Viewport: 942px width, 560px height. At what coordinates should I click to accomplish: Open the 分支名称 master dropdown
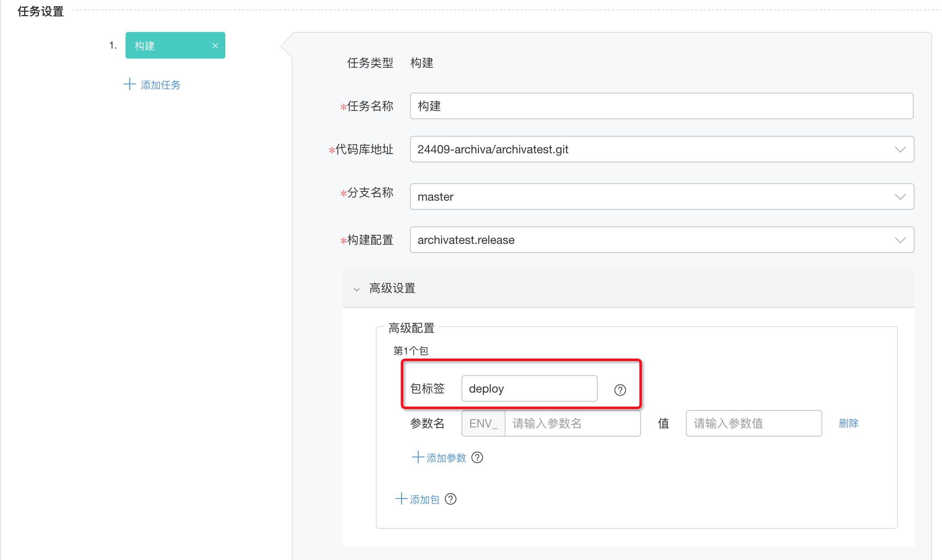tap(662, 196)
